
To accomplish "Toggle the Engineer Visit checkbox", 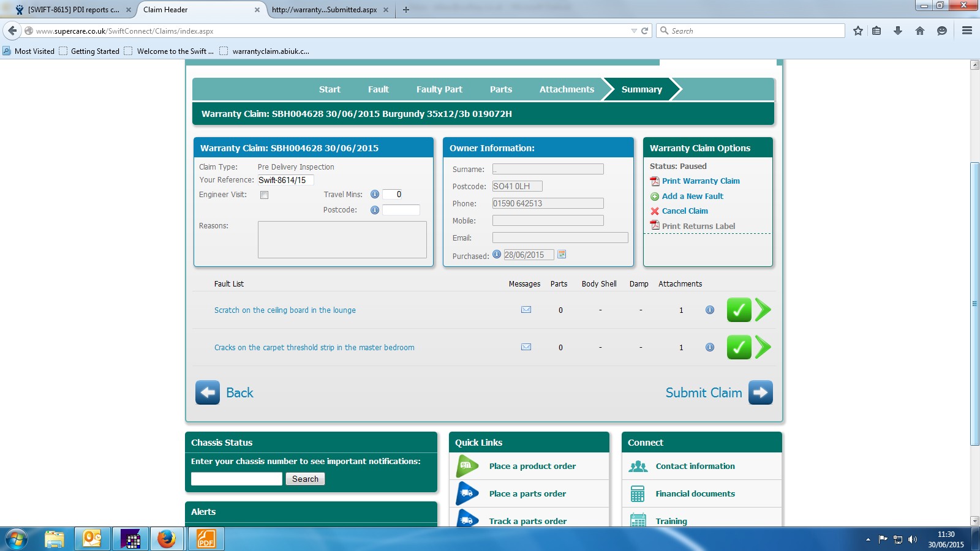I will click(264, 195).
